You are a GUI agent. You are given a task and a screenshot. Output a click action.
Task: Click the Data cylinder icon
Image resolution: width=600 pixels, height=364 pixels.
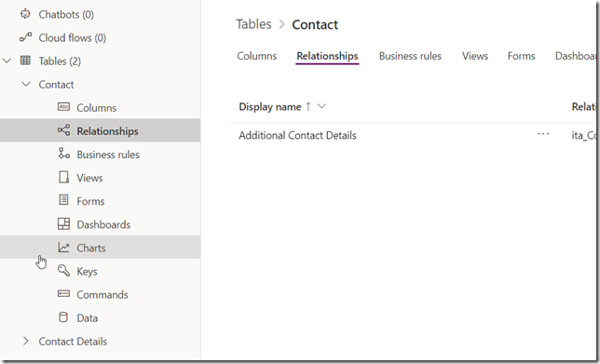pos(63,317)
